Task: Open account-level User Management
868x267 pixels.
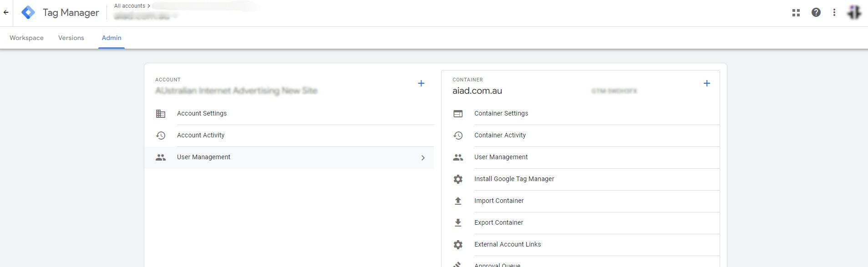Action: [x=289, y=157]
